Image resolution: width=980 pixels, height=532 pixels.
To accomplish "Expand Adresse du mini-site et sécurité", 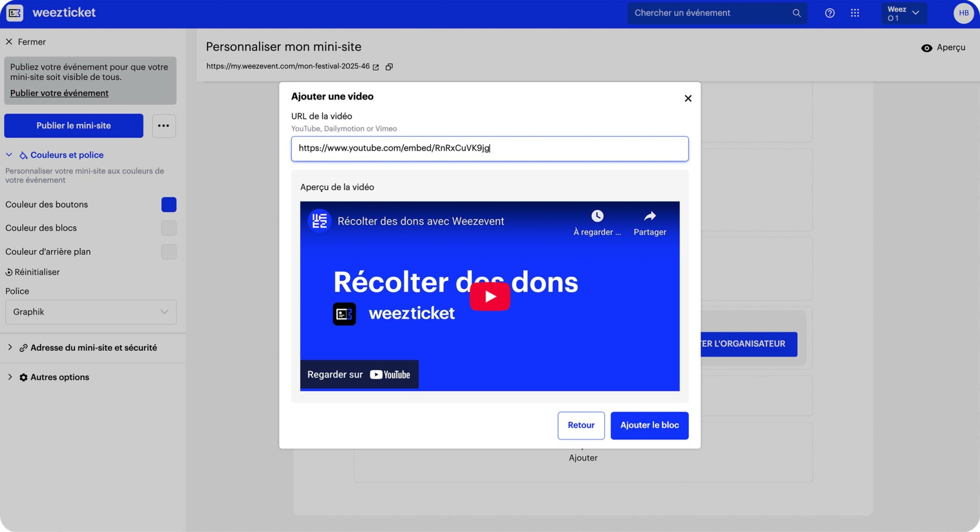I will click(x=10, y=347).
